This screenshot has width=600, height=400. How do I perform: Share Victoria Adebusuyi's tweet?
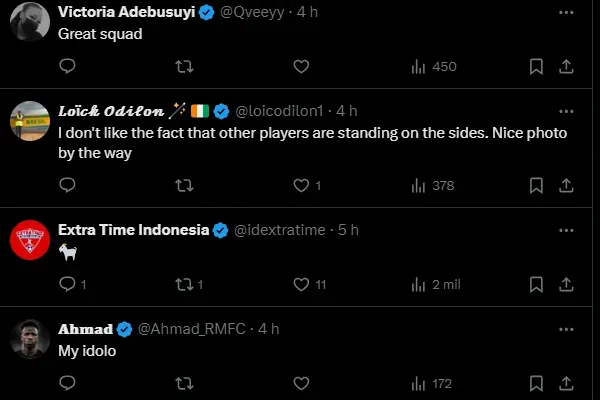pos(565,66)
